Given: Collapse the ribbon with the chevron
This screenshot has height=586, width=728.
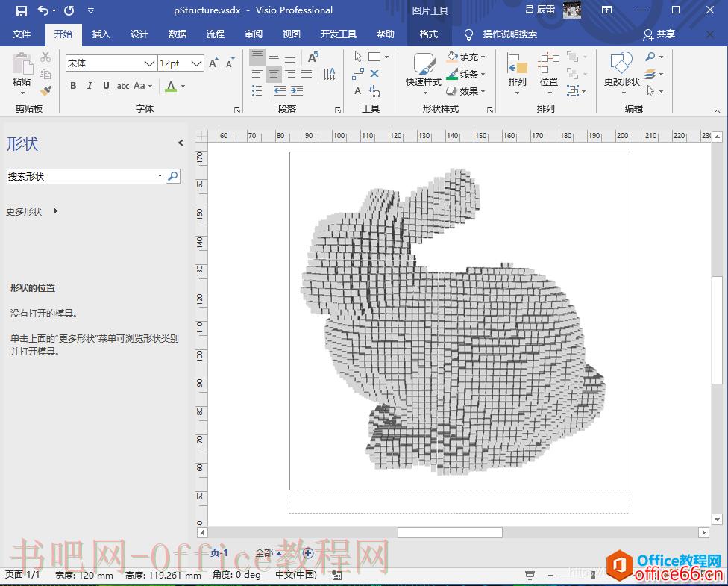Looking at the screenshot, I should pyautogui.click(x=717, y=111).
